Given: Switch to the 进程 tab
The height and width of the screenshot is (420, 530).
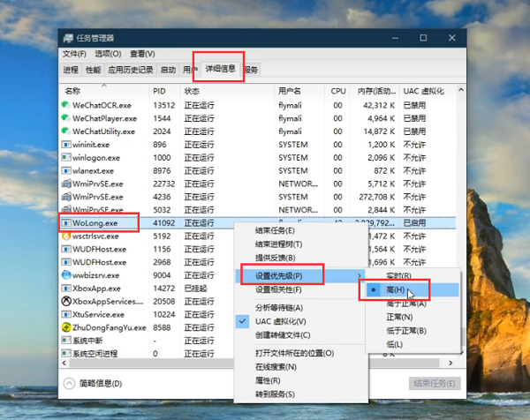Looking at the screenshot, I should point(71,70).
